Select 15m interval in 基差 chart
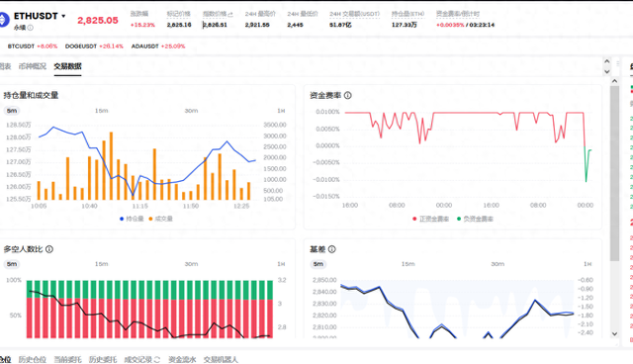The height and width of the screenshot is (364, 633). coord(407,264)
